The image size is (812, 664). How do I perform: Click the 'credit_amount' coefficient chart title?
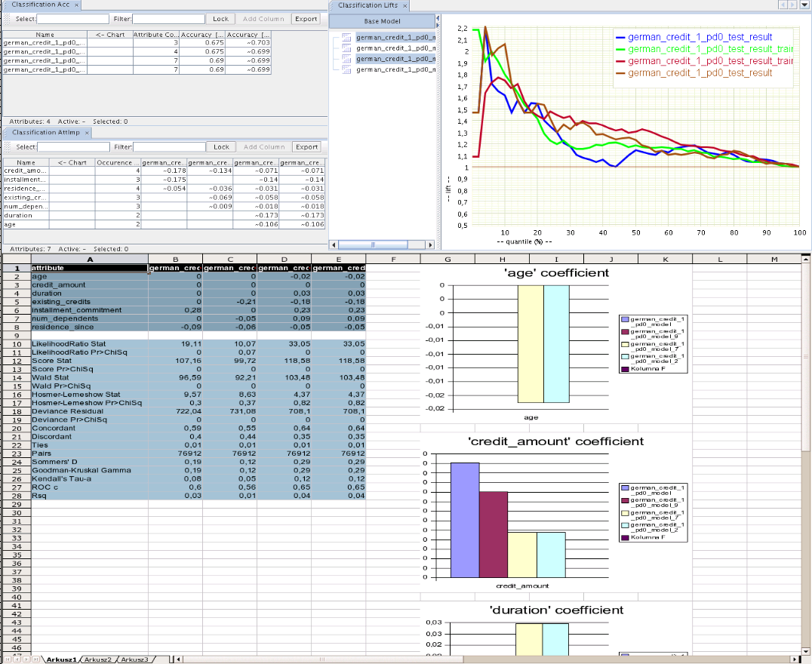click(555, 441)
